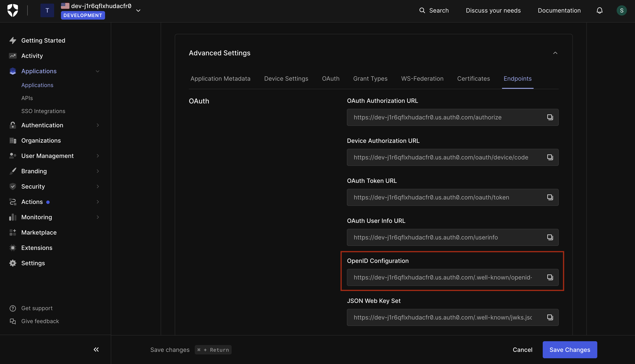Open SSO Integrations in the sidebar
Viewport: 635px width, 364px height.
point(43,111)
